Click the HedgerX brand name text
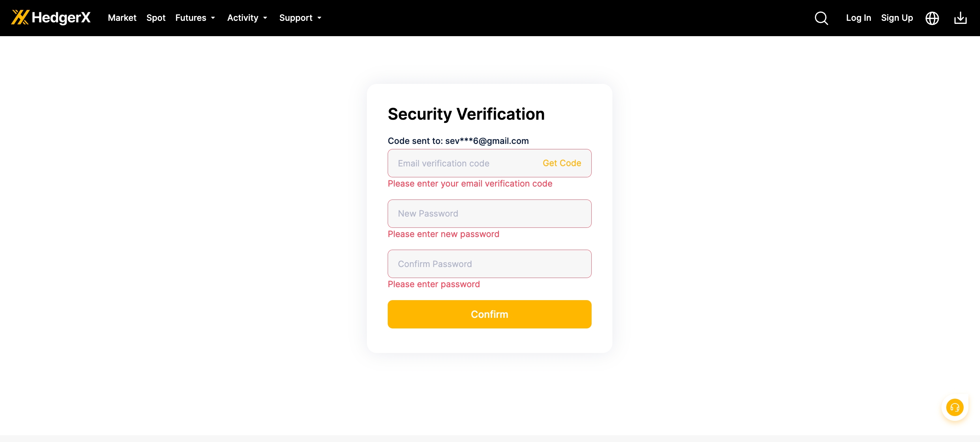Screen dimensions: 980x442 click(61, 17)
